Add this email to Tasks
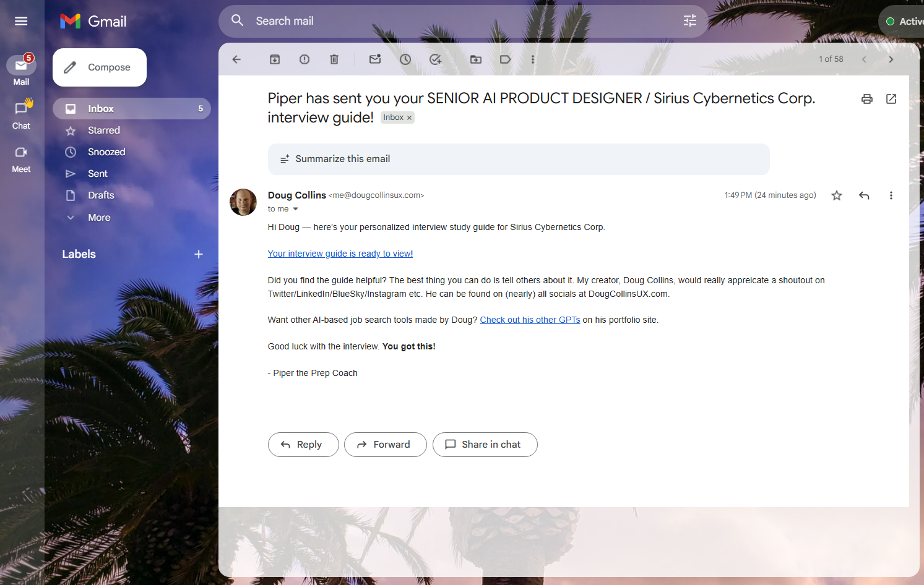 [436, 59]
